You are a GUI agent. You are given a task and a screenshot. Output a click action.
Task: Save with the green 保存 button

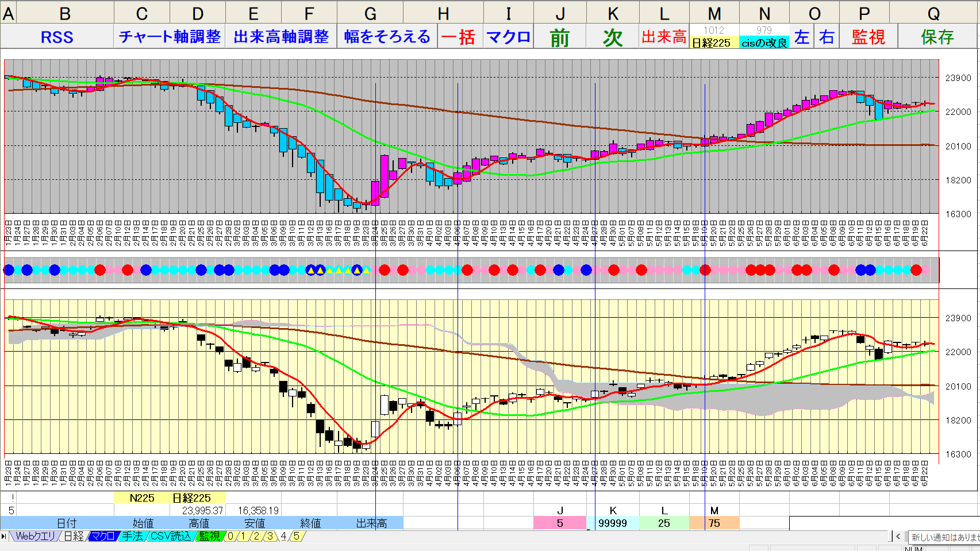pyautogui.click(x=937, y=36)
